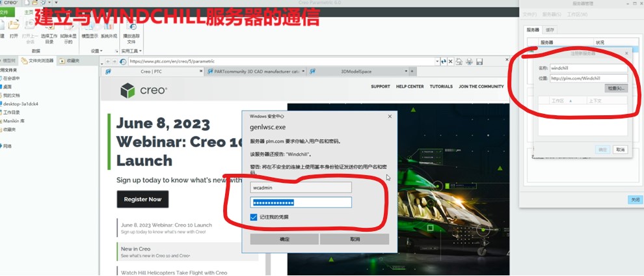Open the SUPPORT link on the Creo page
Image resolution: width=644 pixels, height=276 pixels.
pyautogui.click(x=381, y=87)
